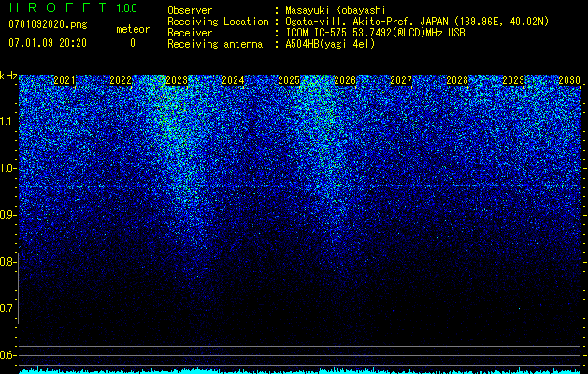Click the date-time stamp 07.01.09 20:20
Viewport: 588px width, 374px height.
(48, 43)
